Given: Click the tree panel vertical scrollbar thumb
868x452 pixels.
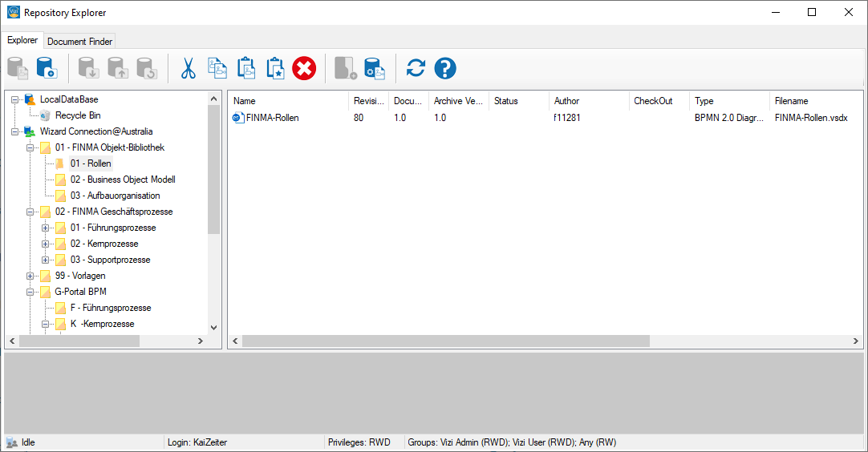Looking at the screenshot, I should (213, 169).
